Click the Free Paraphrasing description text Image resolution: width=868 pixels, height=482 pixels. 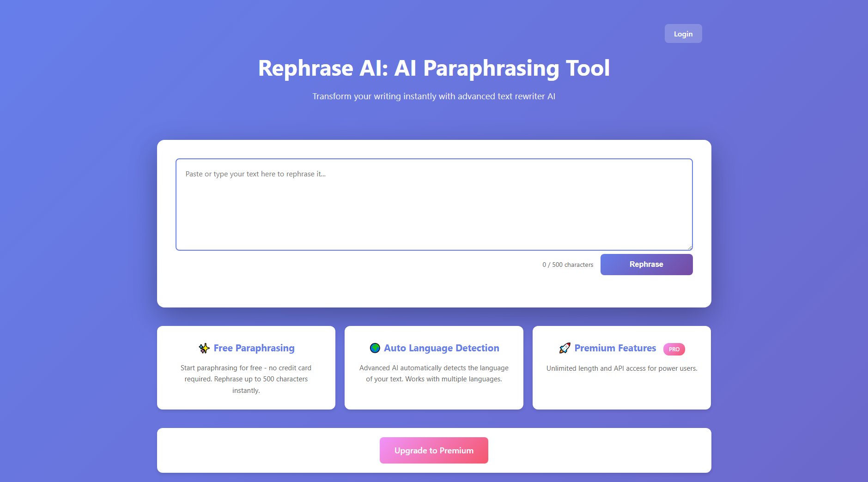(246, 379)
